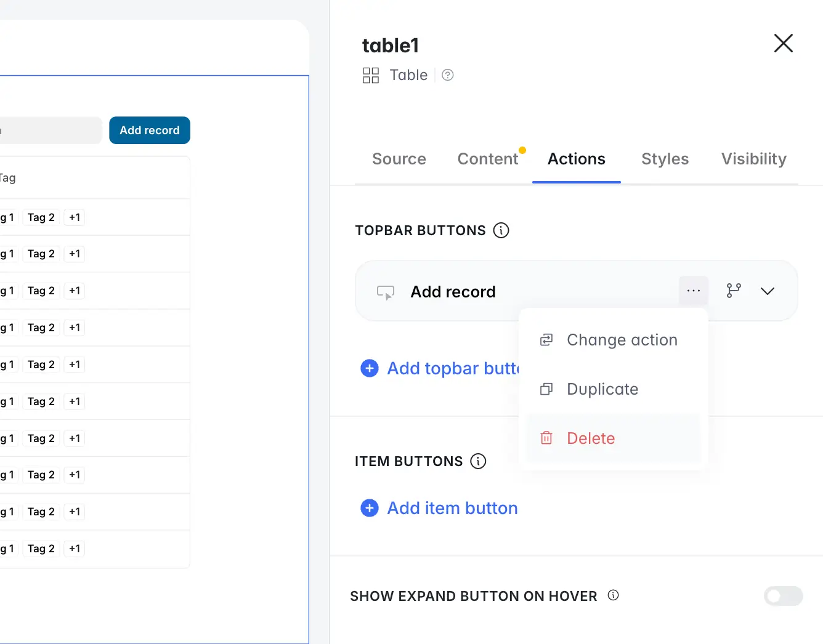
Task: Open the info icon next to Topbar Buttons
Action: 501,230
